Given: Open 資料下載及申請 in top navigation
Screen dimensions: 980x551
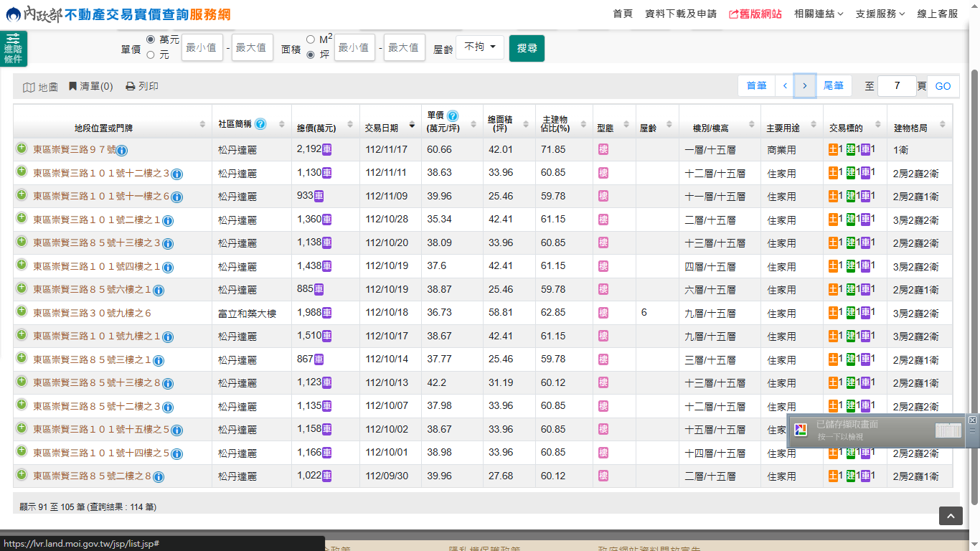Looking at the screenshot, I should pos(681,14).
